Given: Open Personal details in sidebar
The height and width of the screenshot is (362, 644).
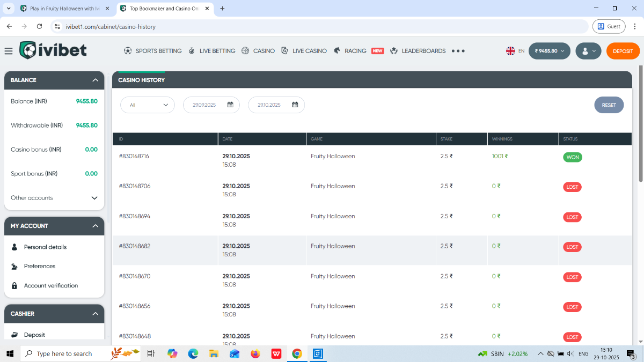Looking at the screenshot, I should tap(45, 247).
